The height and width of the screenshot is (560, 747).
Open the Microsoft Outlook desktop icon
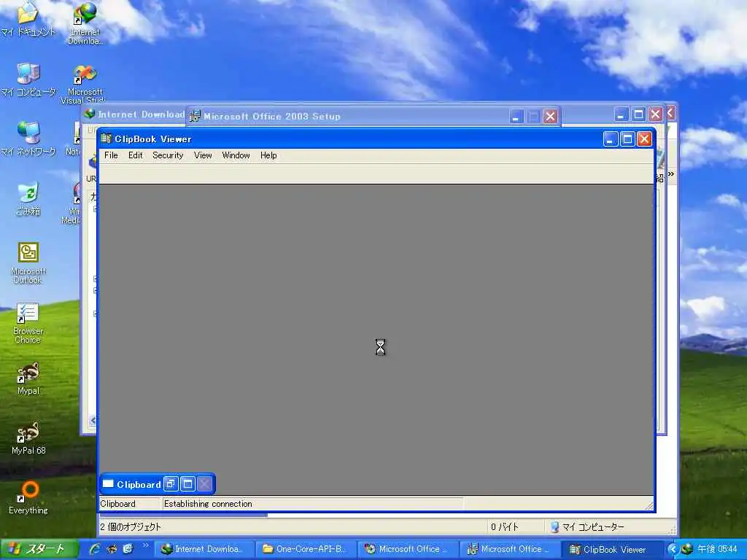28,262
